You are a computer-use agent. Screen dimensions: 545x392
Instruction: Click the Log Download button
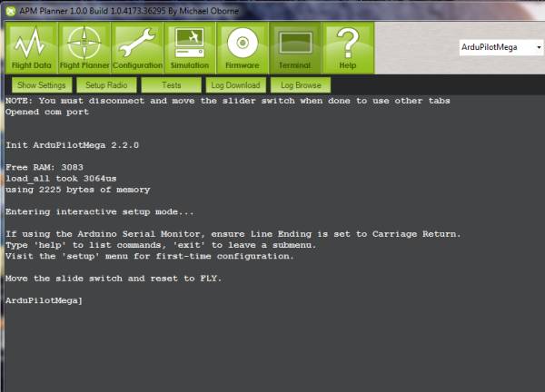[x=235, y=85]
